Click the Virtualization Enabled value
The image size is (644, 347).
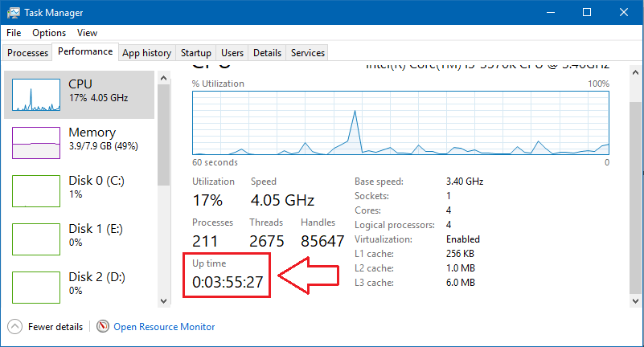tap(463, 239)
